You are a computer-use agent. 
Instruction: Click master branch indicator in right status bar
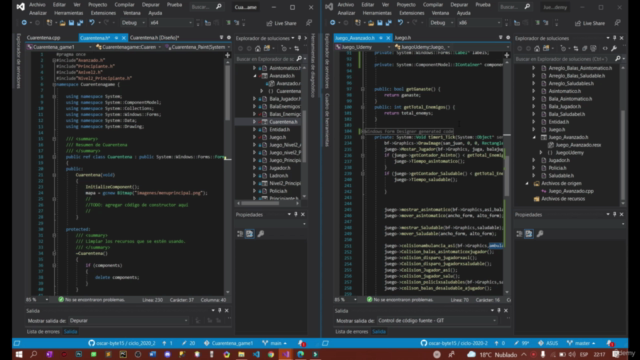tap(583, 343)
